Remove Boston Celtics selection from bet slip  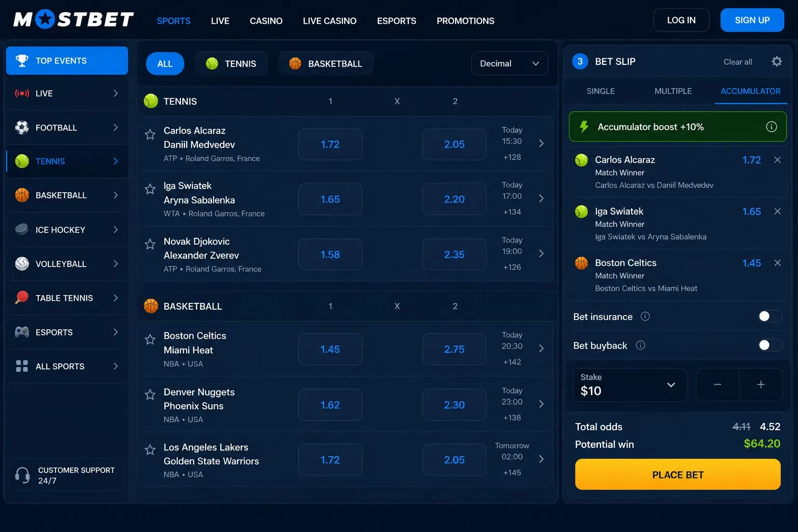[777, 263]
